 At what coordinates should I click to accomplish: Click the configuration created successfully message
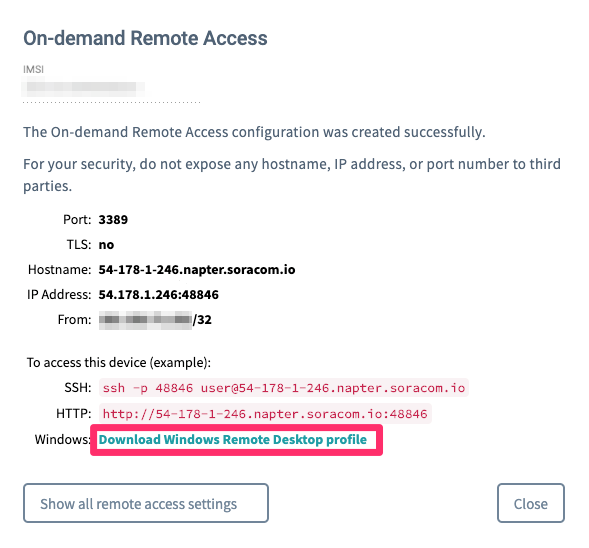point(254,132)
